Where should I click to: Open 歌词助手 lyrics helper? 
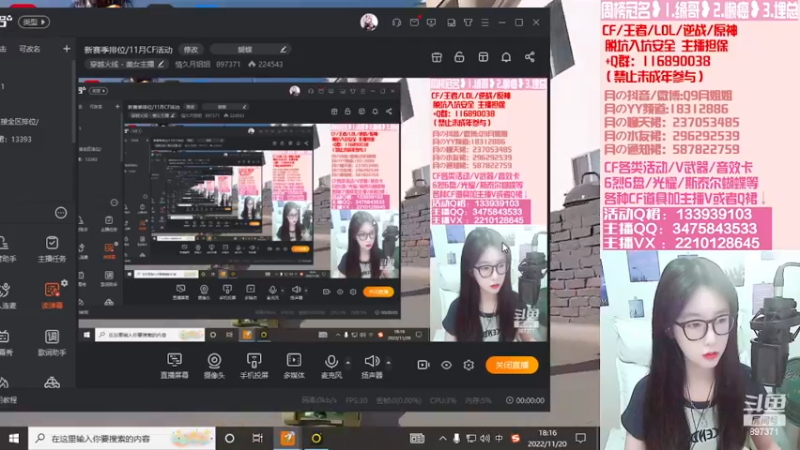pos(52,342)
